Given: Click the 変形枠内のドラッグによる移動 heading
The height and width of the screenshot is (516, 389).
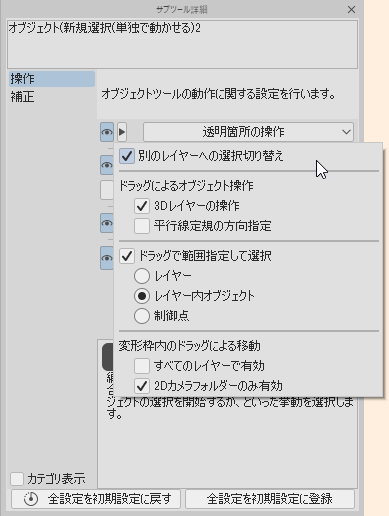Looking at the screenshot, I should tap(189, 346).
